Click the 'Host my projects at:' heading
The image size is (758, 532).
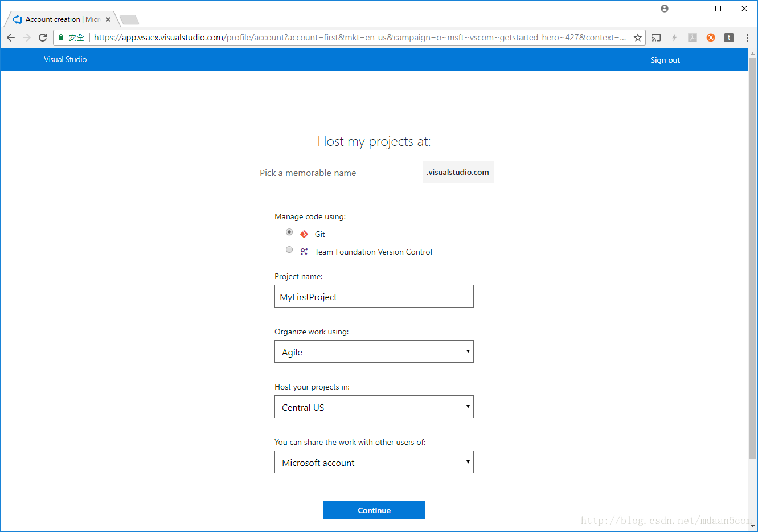tap(374, 141)
